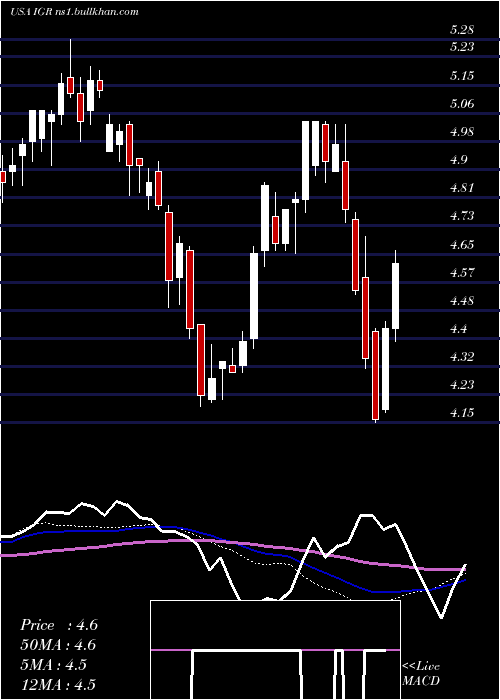Click the 4.73 price axis label

tap(461, 217)
